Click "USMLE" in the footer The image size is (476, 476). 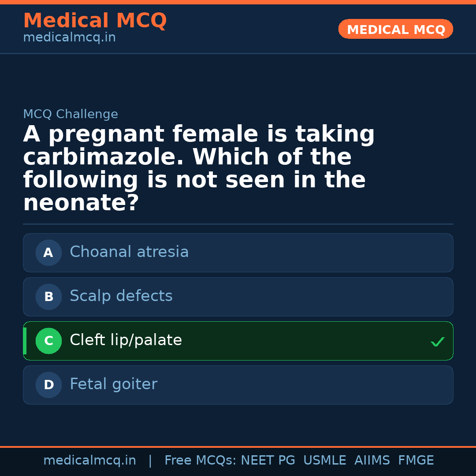pos(325,461)
